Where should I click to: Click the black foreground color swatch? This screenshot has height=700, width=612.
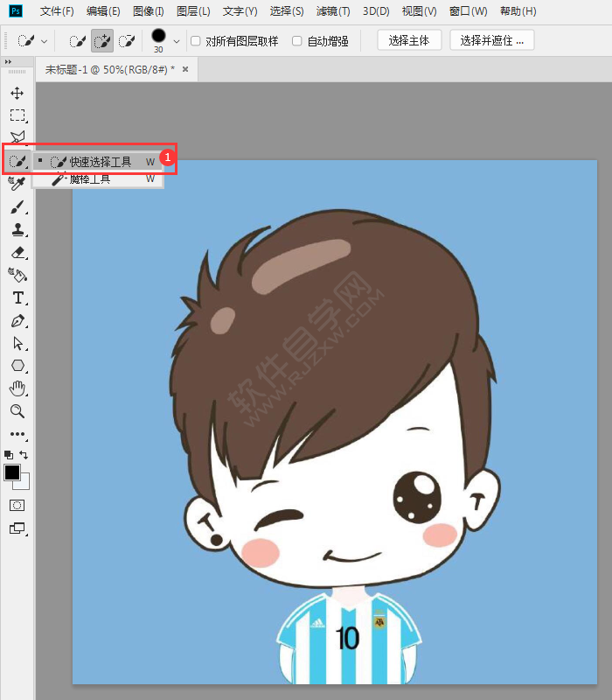(12, 472)
